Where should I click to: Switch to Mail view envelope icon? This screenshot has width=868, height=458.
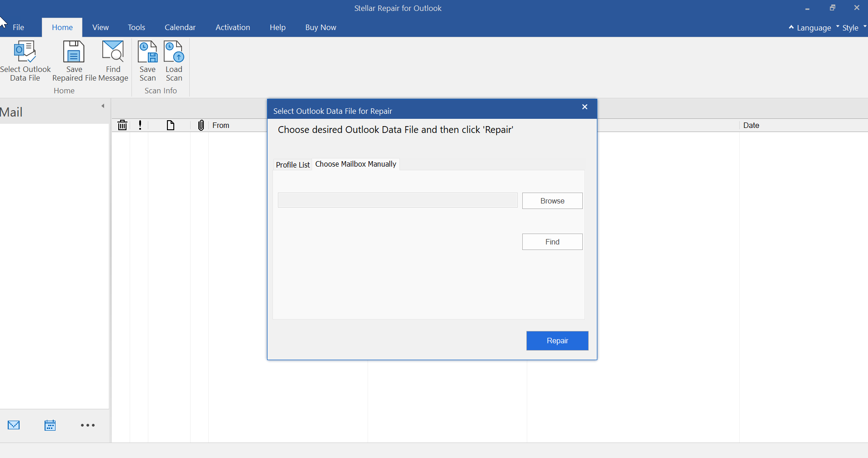tap(14, 425)
